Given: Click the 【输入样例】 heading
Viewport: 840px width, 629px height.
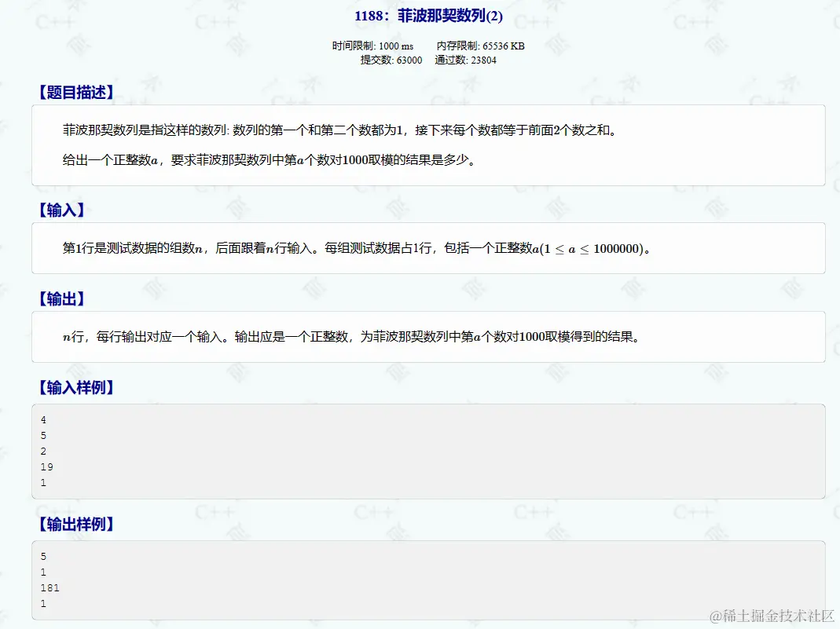Looking at the screenshot, I should click(76, 388).
